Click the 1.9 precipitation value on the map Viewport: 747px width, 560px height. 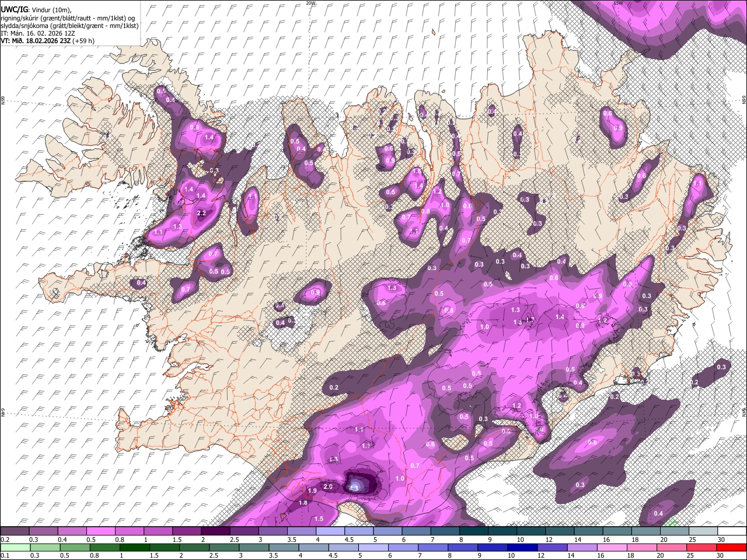pos(312,491)
